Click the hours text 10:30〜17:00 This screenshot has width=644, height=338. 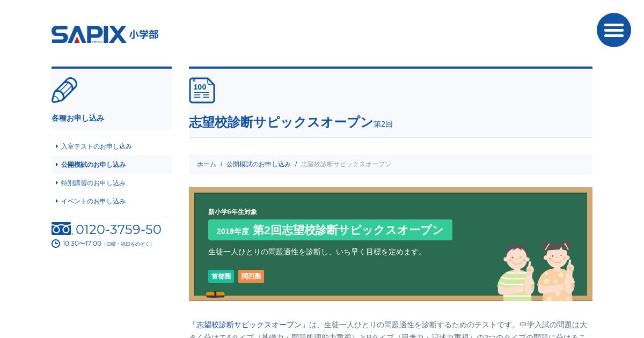(82, 244)
